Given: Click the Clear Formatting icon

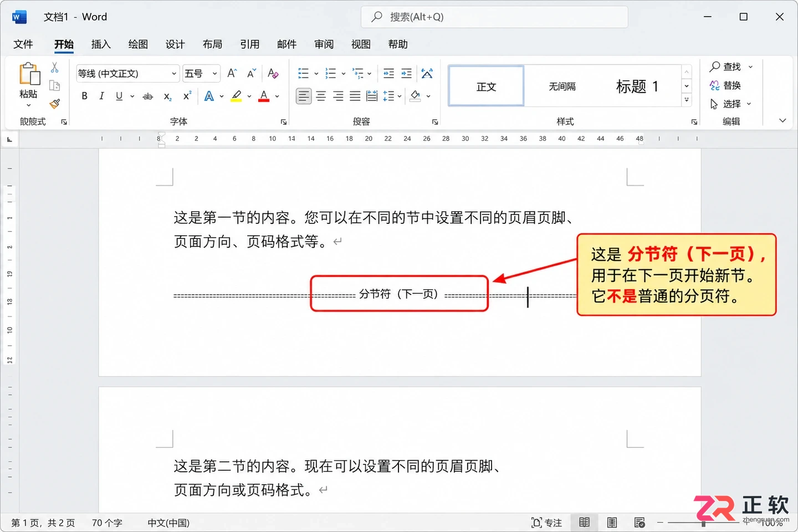Looking at the screenshot, I should coord(273,73).
